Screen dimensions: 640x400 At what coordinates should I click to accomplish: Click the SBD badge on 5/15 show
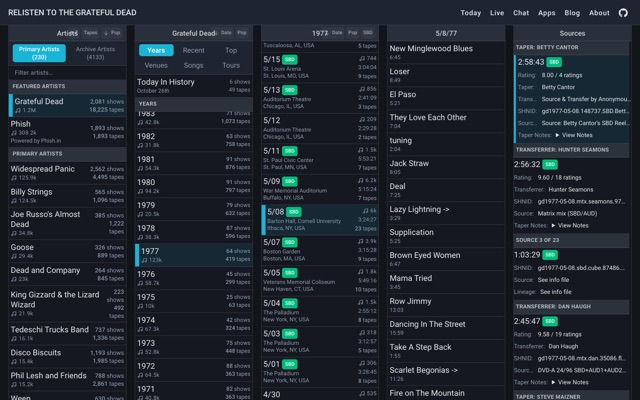(289, 59)
